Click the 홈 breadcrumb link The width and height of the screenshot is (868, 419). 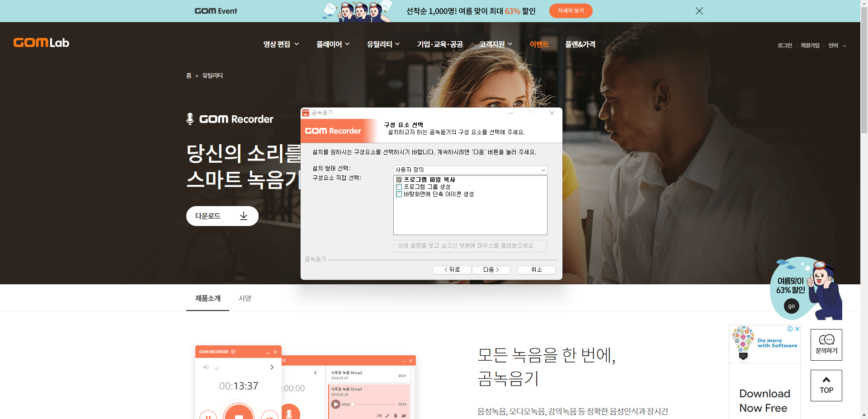(189, 75)
